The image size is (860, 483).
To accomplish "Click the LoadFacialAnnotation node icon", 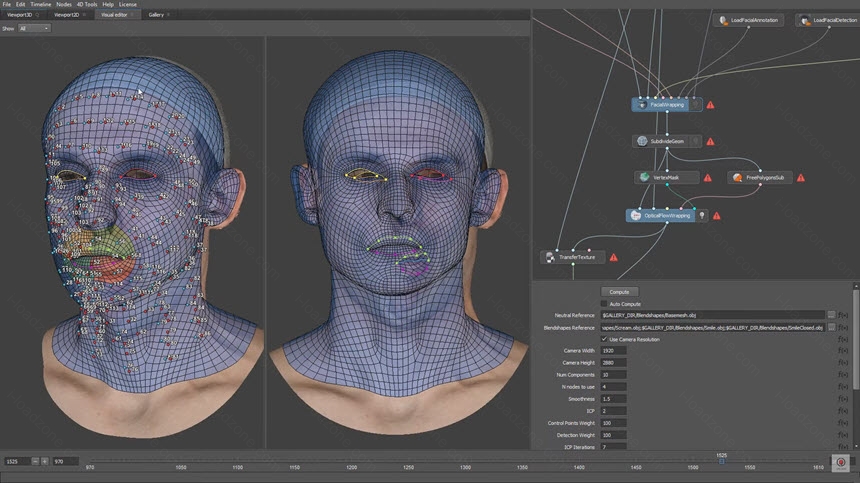I will pyautogui.click(x=723, y=20).
